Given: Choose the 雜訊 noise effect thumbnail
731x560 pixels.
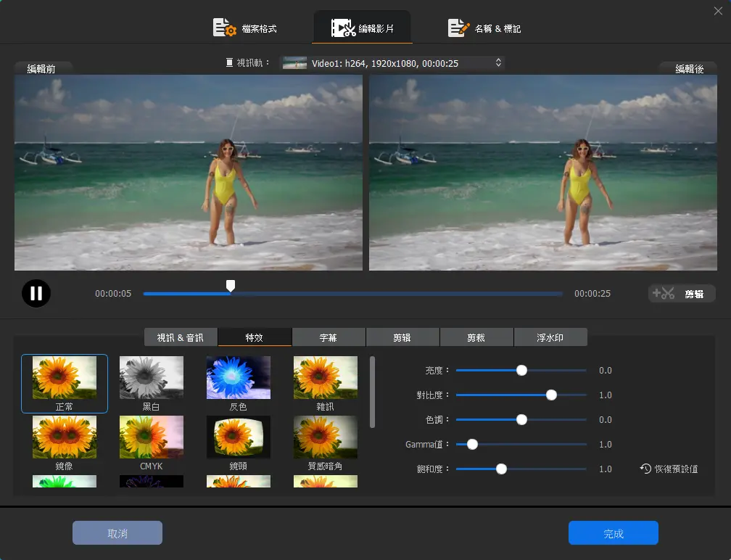Looking at the screenshot, I should coord(325,376).
